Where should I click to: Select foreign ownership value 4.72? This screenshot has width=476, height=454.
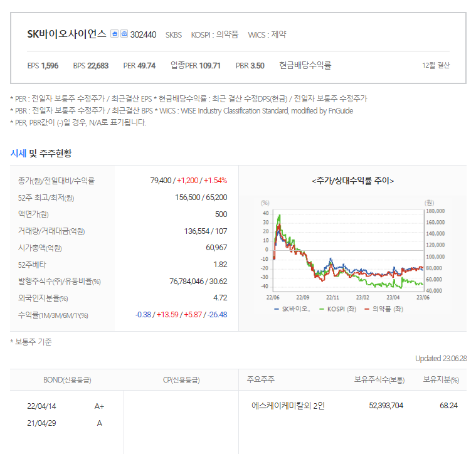(220, 298)
